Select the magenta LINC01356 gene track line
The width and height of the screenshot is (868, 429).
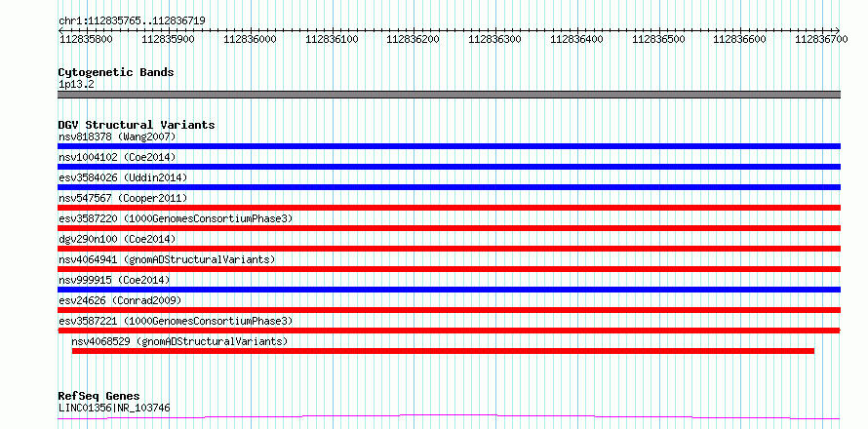click(449, 416)
